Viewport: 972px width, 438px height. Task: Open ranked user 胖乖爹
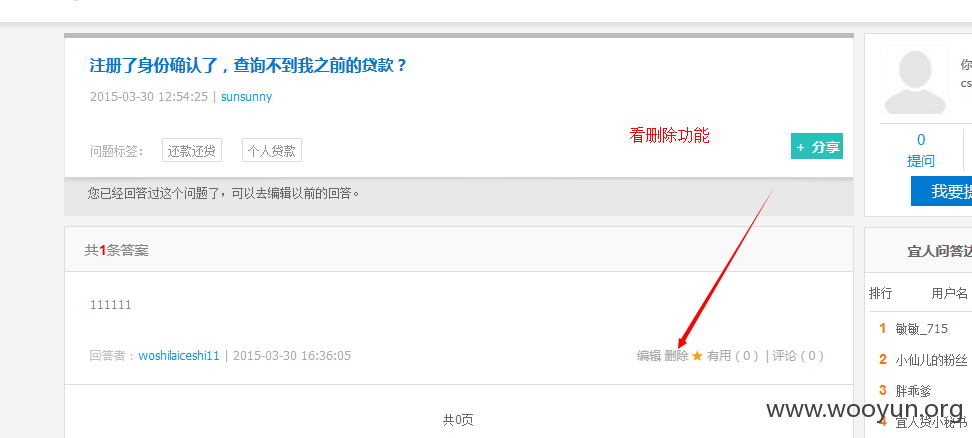click(x=913, y=391)
